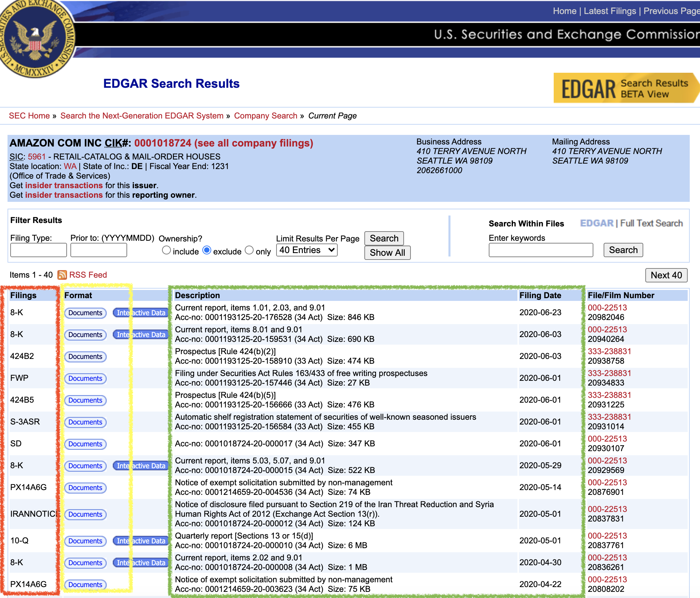700x598 pixels.
Task: Open the WA state location link
Action: tap(70, 166)
